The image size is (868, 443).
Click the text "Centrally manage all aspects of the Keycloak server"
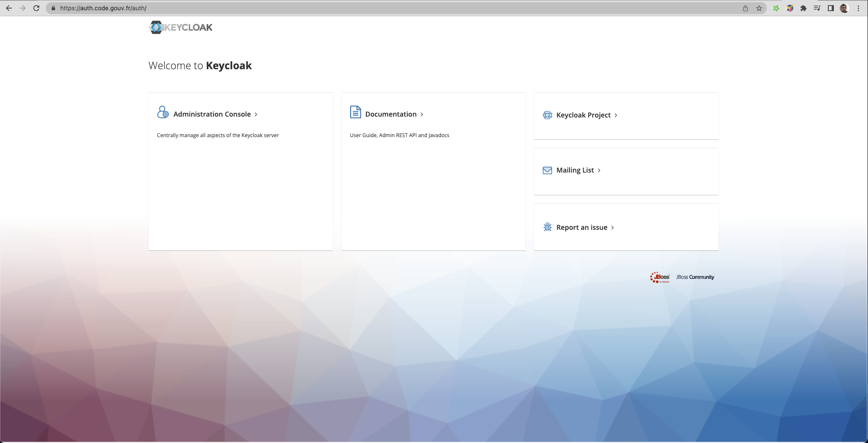218,135
